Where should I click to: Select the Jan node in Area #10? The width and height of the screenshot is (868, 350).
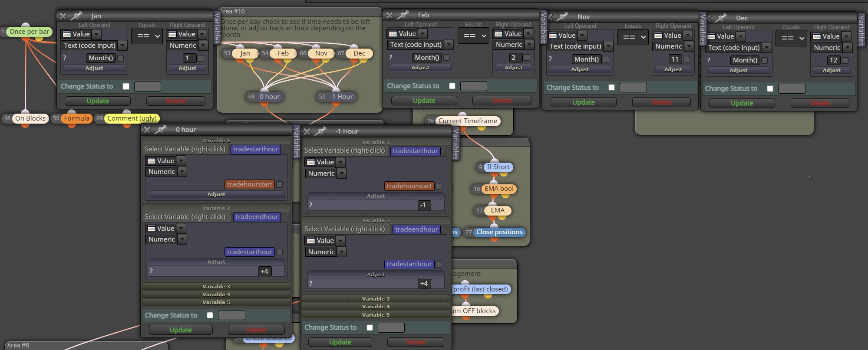coord(245,53)
